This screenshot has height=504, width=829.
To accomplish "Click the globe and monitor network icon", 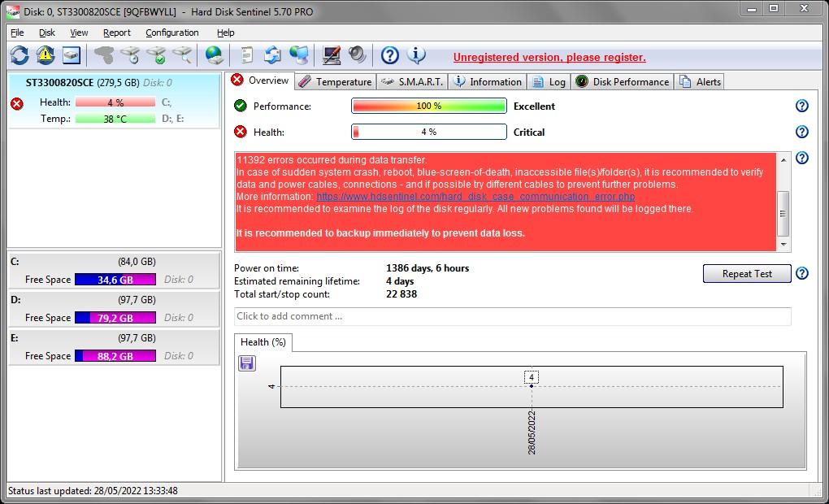I will 299,55.
